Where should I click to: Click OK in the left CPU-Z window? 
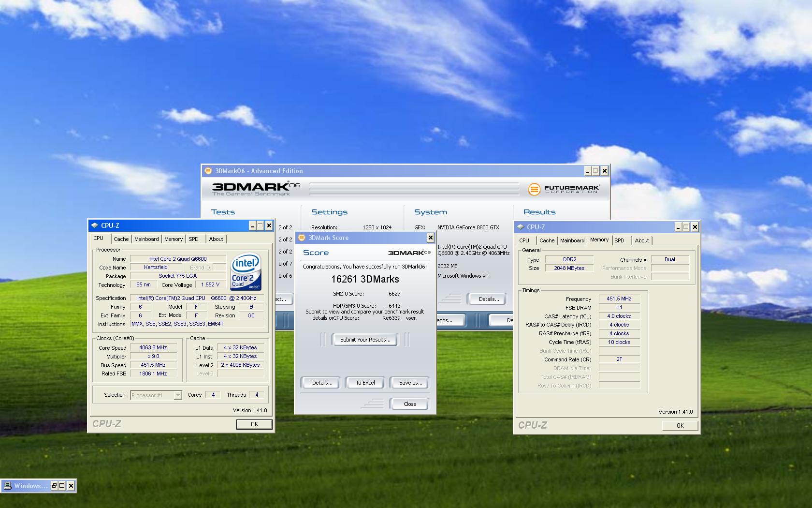point(254,424)
